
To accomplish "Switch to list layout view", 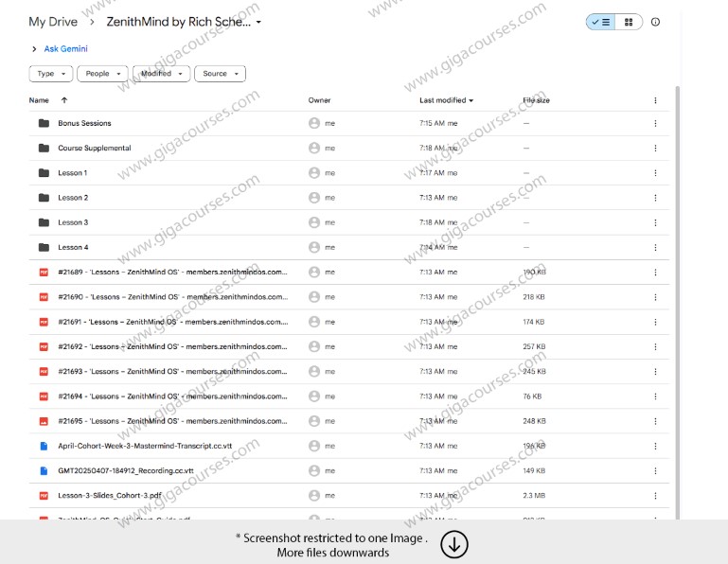I will [x=600, y=22].
